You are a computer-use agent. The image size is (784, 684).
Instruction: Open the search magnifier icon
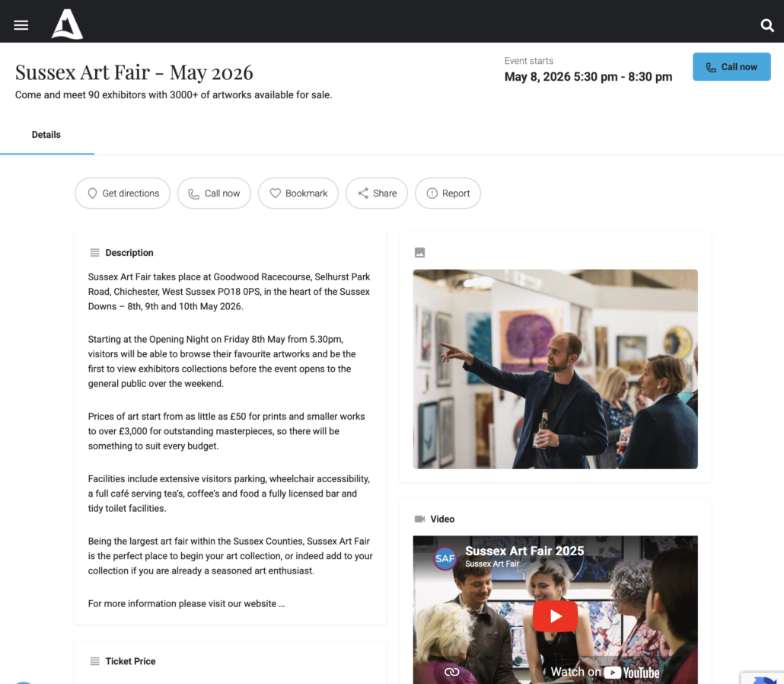click(767, 25)
